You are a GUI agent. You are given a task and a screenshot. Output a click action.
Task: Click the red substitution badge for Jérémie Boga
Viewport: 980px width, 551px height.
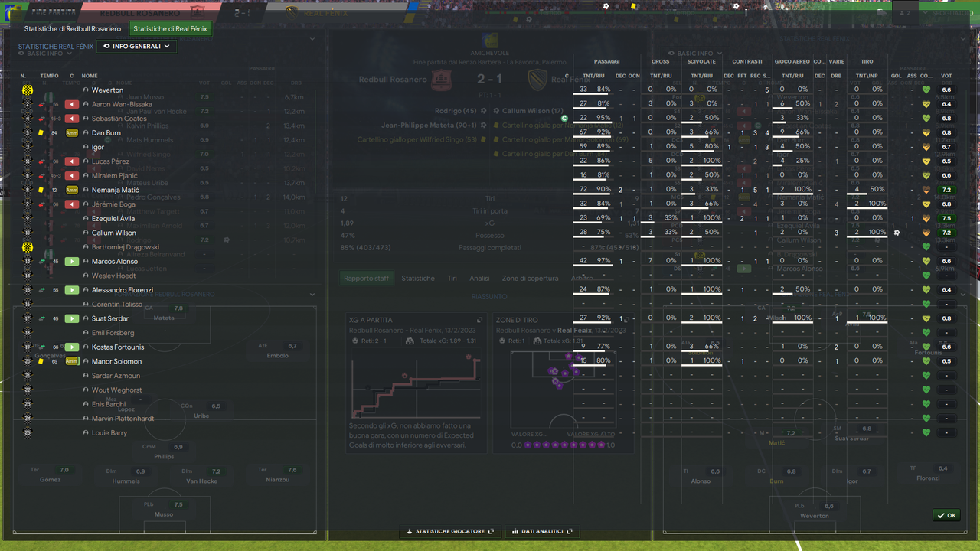(x=72, y=204)
